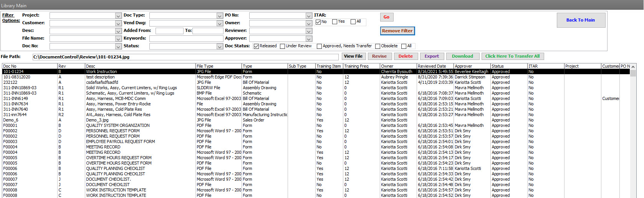Select the Demo_6 row
The height and width of the screenshot is (198, 644).
coord(316,120)
